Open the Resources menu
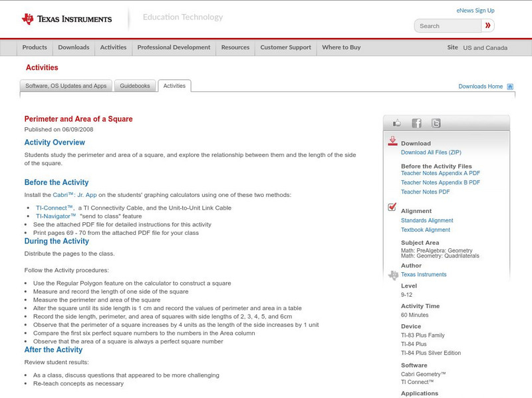Screen dimensions: 532x398 point(235,47)
